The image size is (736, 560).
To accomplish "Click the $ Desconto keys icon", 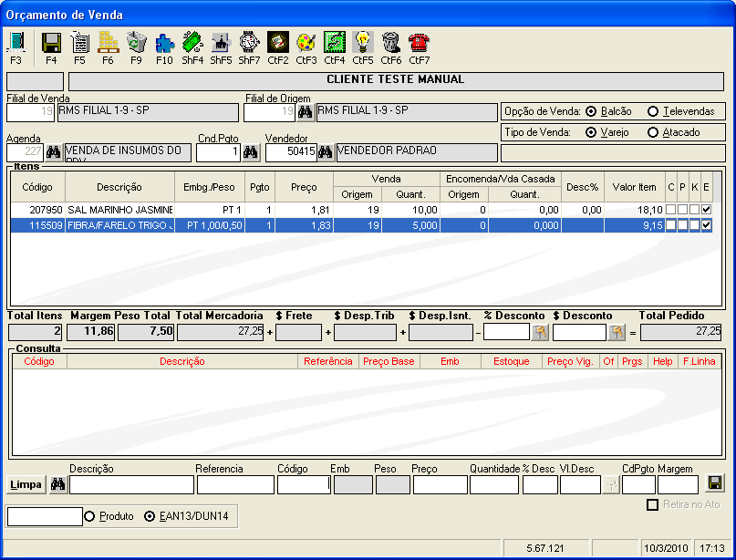I will (617, 332).
